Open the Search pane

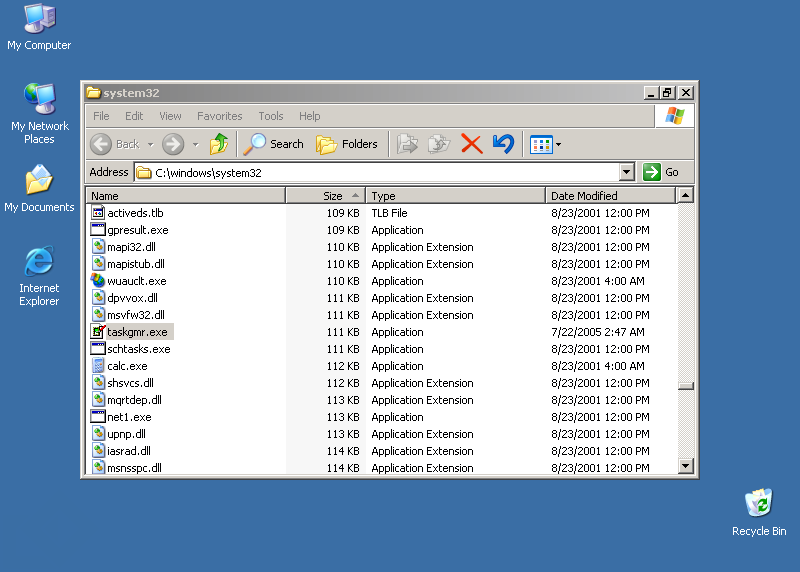coord(273,144)
